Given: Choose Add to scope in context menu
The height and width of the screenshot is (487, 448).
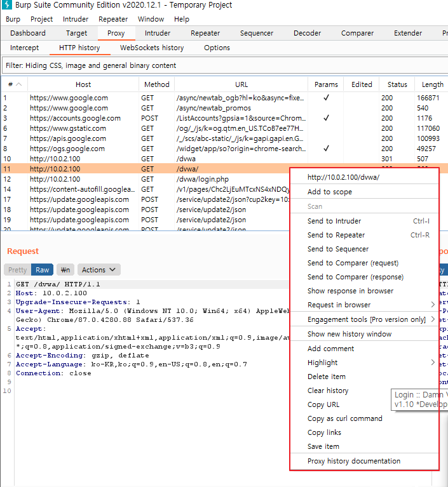Looking at the screenshot, I should click(364, 192).
